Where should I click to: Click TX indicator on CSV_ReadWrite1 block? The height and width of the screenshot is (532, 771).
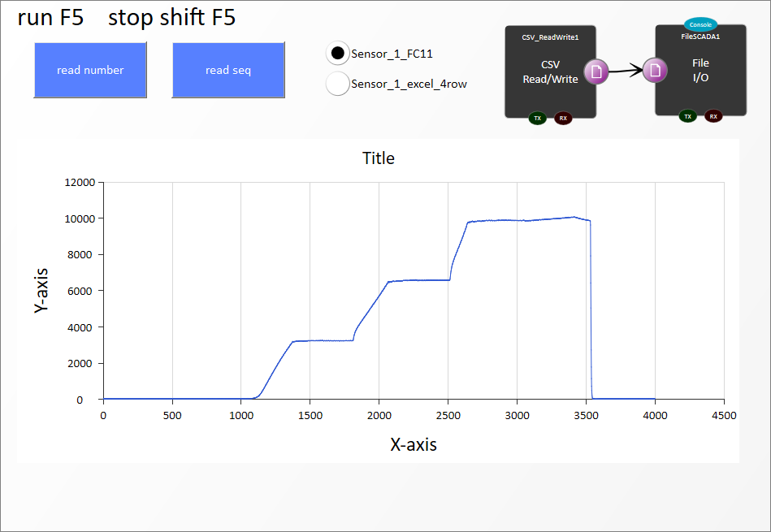click(536, 119)
